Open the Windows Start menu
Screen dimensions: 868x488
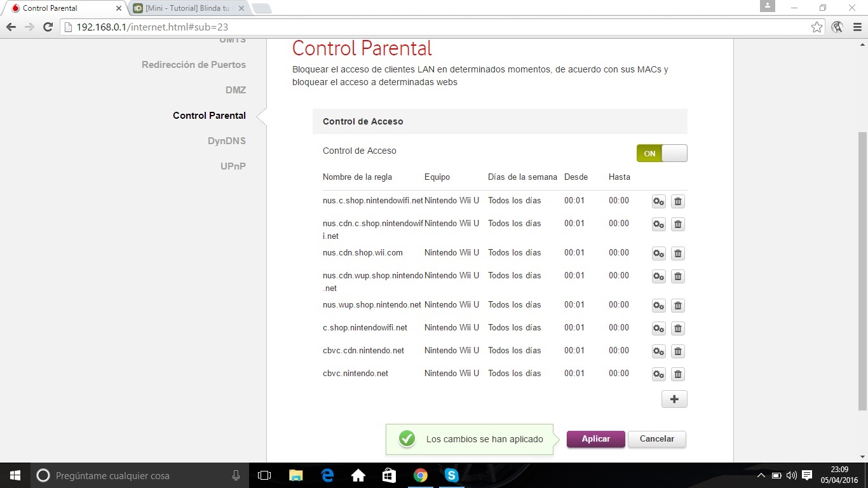click(x=15, y=475)
